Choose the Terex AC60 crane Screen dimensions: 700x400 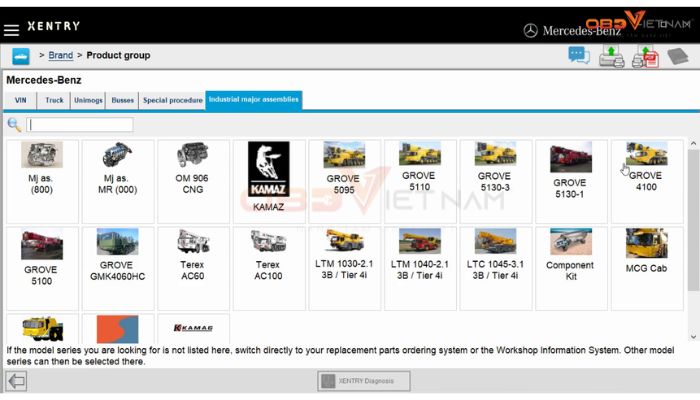coord(193,268)
